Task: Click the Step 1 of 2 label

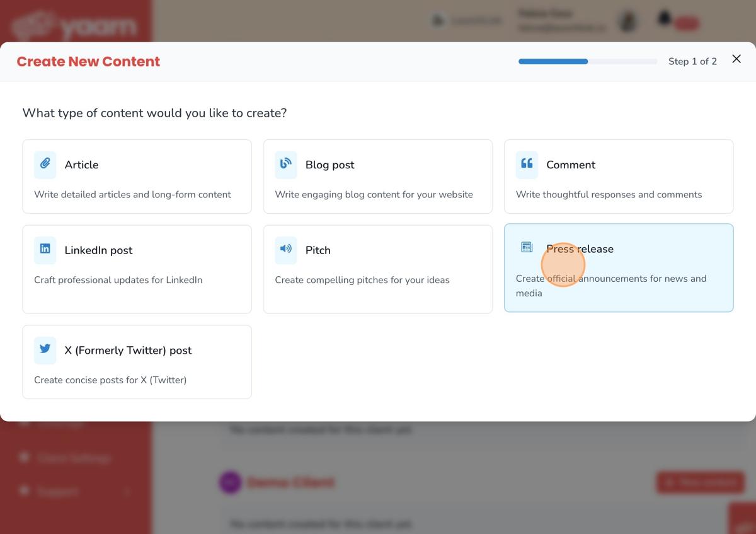Action: [692, 61]
